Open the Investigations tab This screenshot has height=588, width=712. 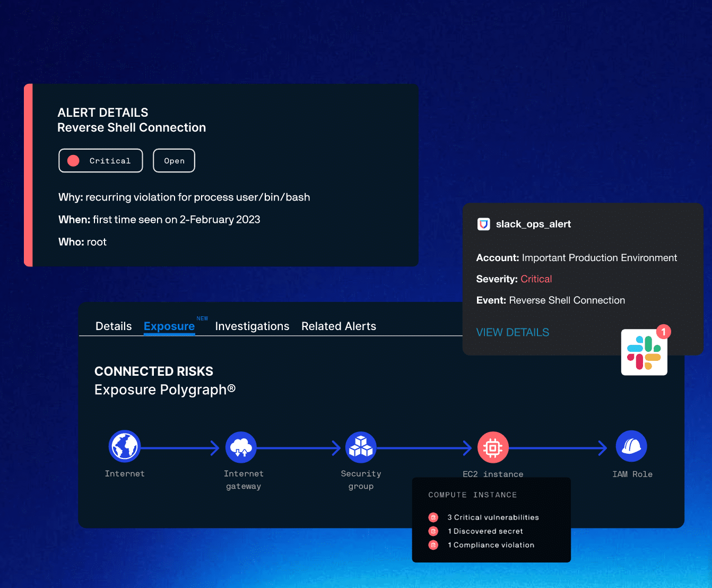pyautogui.click(x=251, y=326)
